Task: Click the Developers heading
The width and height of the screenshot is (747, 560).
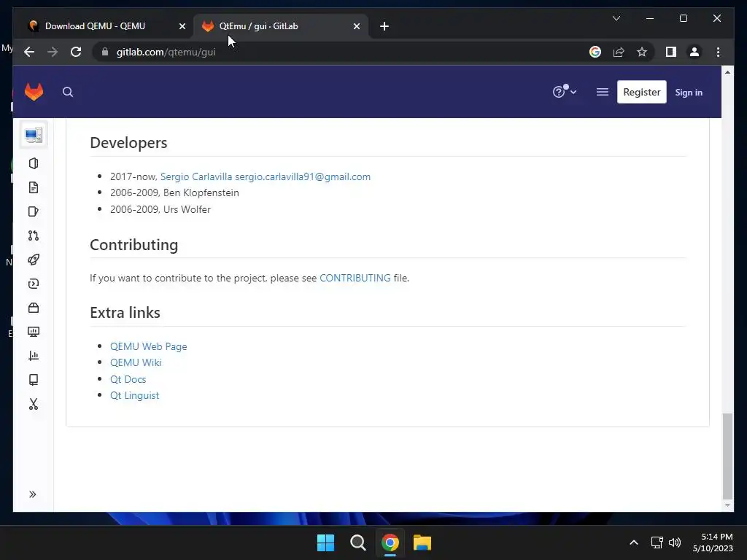Action: click(128, 143)
